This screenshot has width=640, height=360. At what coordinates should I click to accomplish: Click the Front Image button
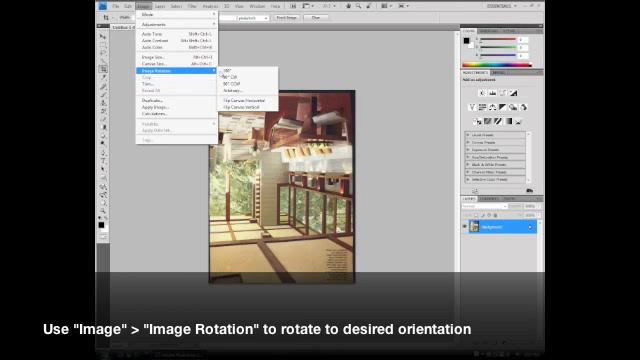[x=286, y=18]
